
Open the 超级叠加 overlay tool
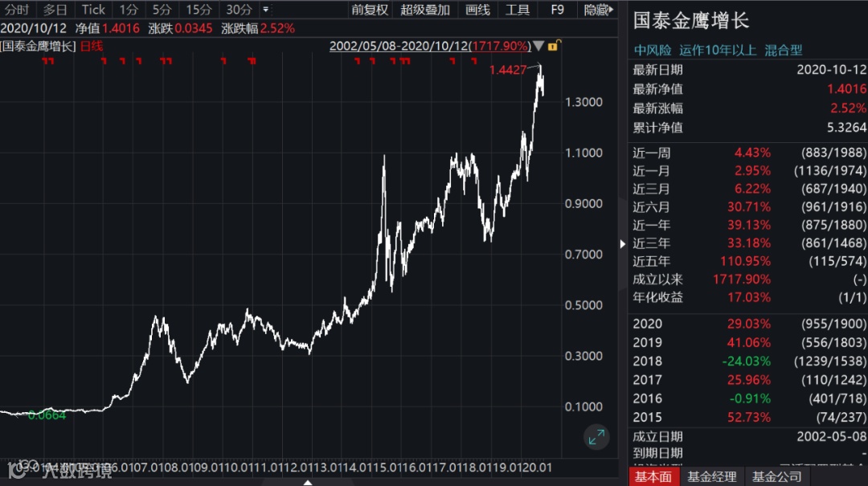(424, 10)
